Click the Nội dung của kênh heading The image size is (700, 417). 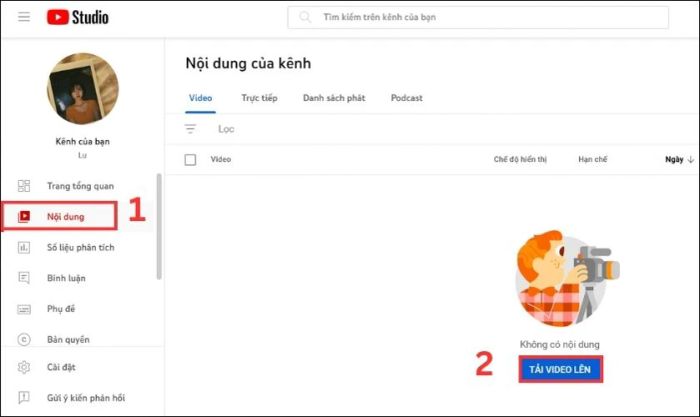248,63
